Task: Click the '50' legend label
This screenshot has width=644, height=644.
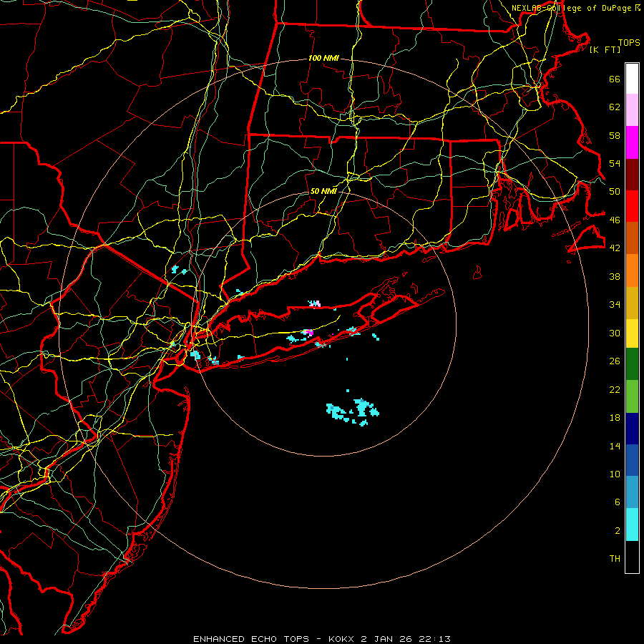Action: click(615, 192)
